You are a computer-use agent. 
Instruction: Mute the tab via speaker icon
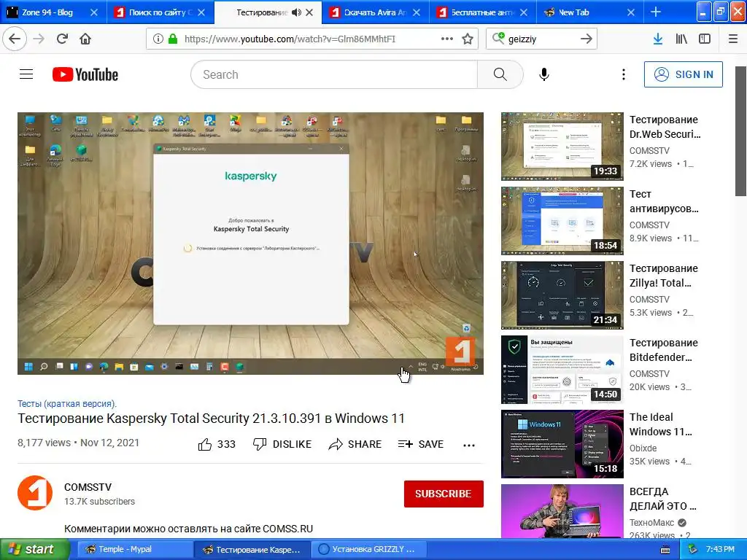coord(296,12)
